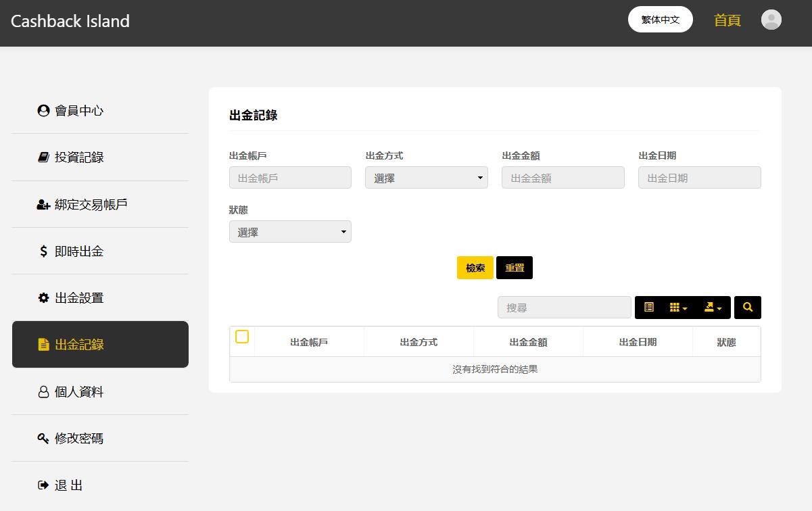Open the 狀態 dropdown
This screenshot has height=511, width=812.
point(290,232)
